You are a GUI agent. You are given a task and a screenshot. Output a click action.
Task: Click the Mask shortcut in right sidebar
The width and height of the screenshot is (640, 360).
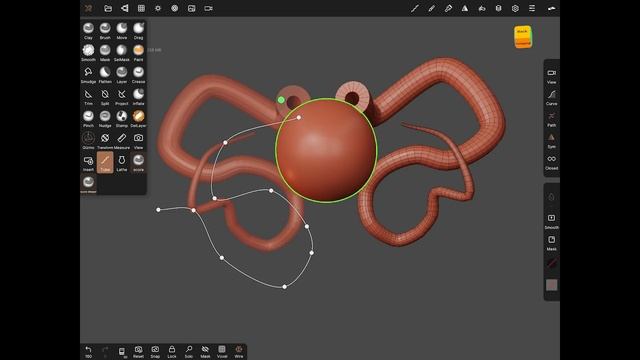551,242
